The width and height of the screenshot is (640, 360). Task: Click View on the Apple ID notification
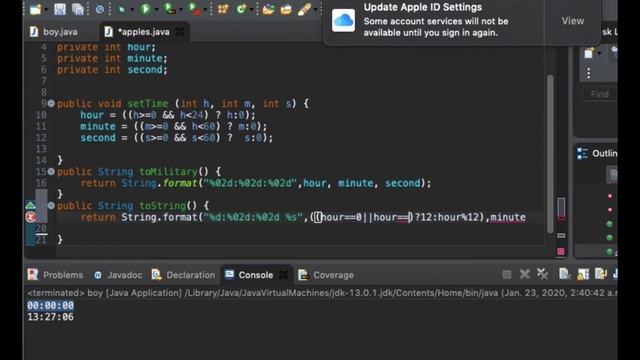[x=572, y=21]
